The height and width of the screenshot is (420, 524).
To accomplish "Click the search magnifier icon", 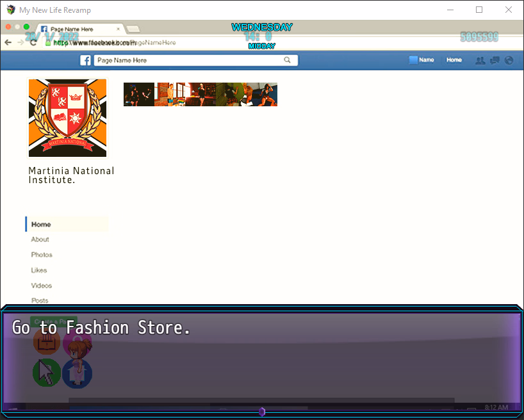I will [288, 60].
